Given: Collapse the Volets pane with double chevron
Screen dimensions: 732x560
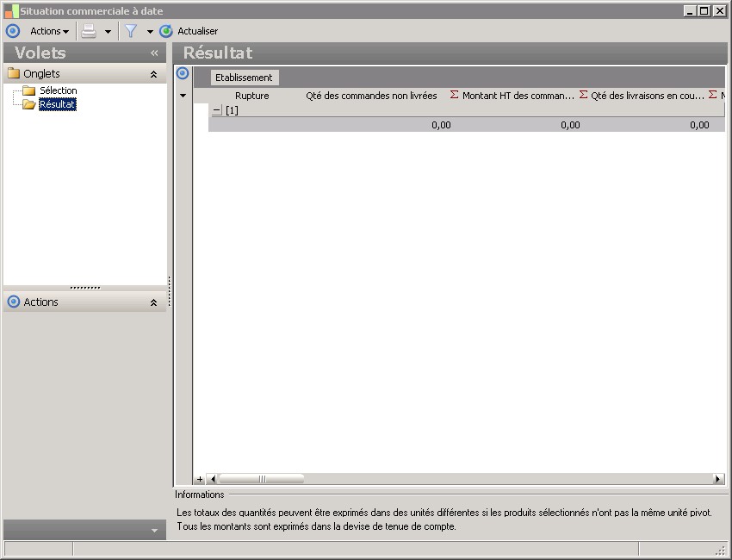Looking at the screenshot, I should [x=154, y=53].
